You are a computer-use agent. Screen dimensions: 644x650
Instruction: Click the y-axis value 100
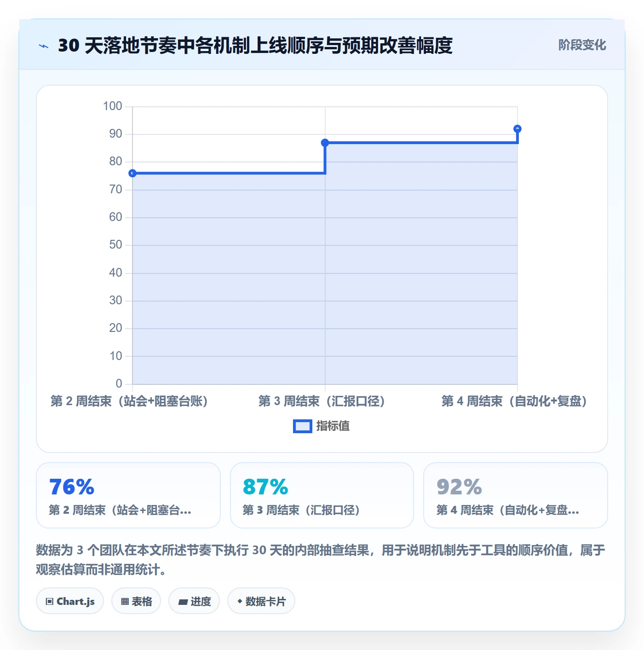point(113,106)
